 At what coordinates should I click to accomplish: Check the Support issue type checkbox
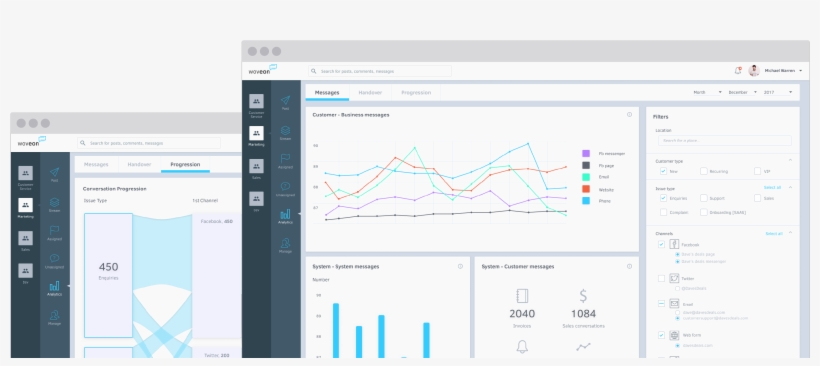(x=703, y=198)
